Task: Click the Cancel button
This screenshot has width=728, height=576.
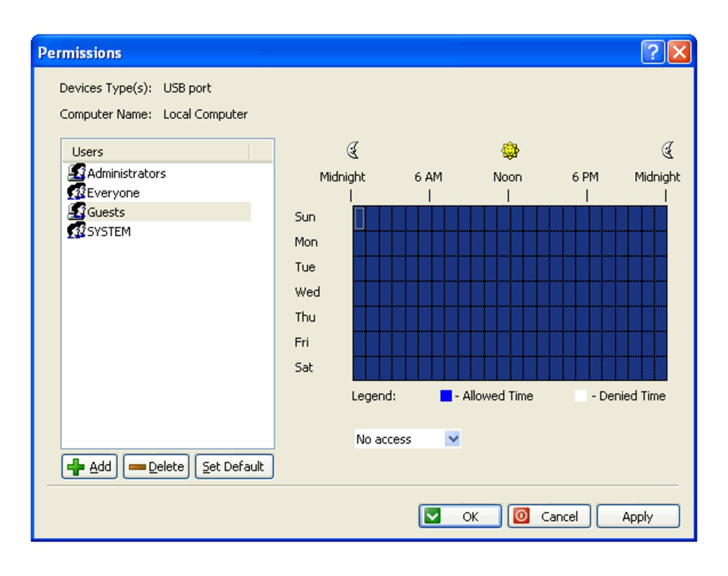Action: pyautogui.click(x=549, y=516)
